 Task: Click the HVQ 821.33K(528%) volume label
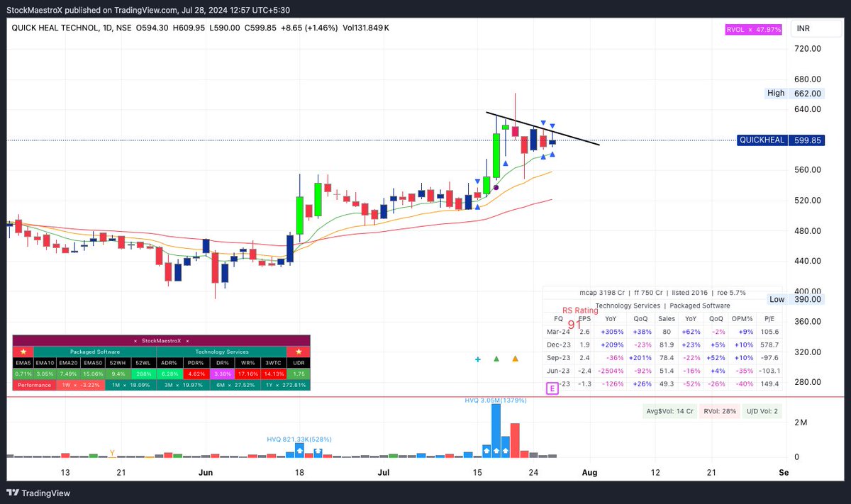click(x=299, y=439)
